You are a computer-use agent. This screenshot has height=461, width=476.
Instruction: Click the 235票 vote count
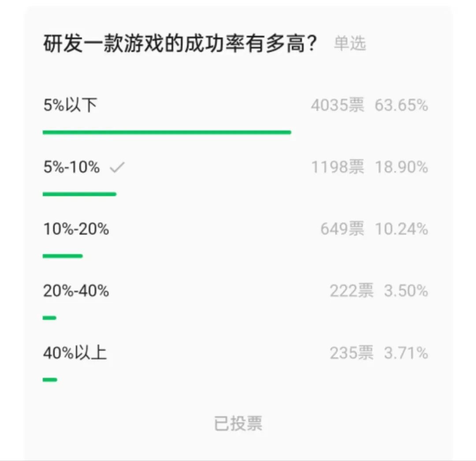coord(352,353)
